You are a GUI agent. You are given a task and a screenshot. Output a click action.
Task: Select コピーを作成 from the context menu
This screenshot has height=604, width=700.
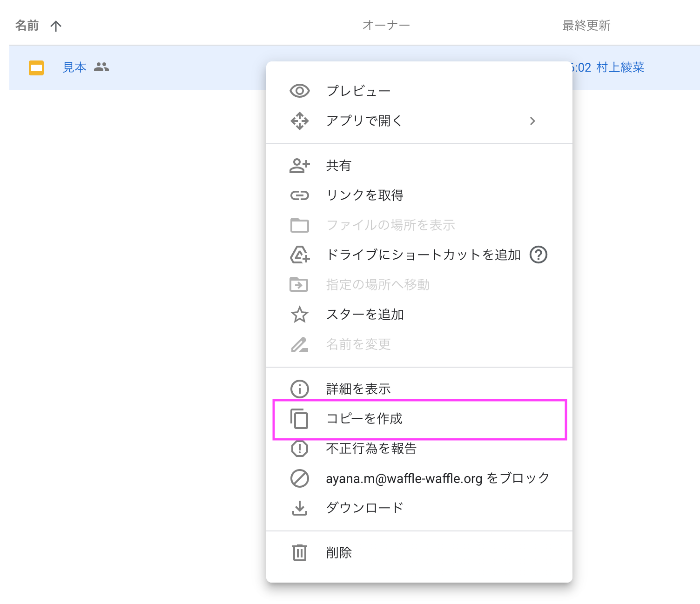click(x=364, y=419)
